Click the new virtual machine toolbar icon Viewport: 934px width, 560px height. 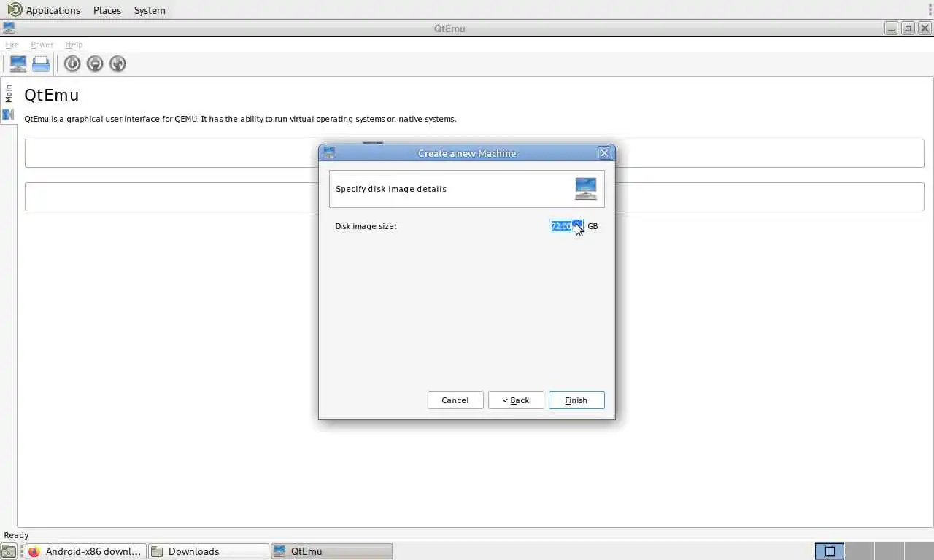pos(18,64)
